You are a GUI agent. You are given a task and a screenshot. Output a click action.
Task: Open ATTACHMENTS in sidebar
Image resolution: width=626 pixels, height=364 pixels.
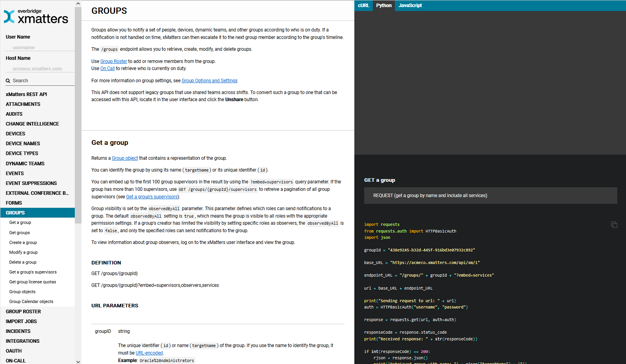point(23,104)
